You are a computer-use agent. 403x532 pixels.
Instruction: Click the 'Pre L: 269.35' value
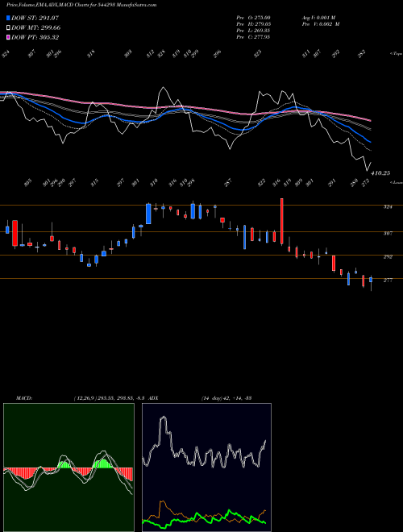point(253,31)
